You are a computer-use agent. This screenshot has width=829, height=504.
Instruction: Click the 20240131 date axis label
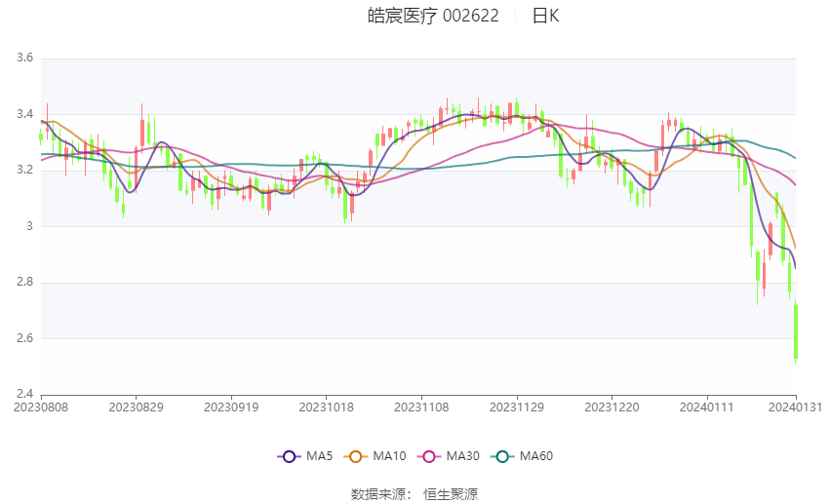pos(795,407)
